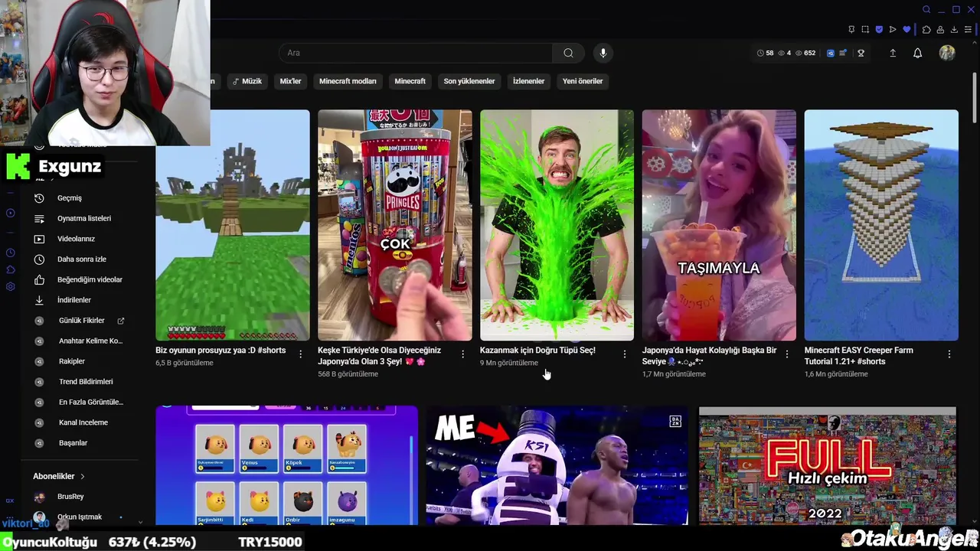Viewport: 980px width, 551px height.
Task: Select the İzlenenler filter chip
Action: tap(528, 81)
